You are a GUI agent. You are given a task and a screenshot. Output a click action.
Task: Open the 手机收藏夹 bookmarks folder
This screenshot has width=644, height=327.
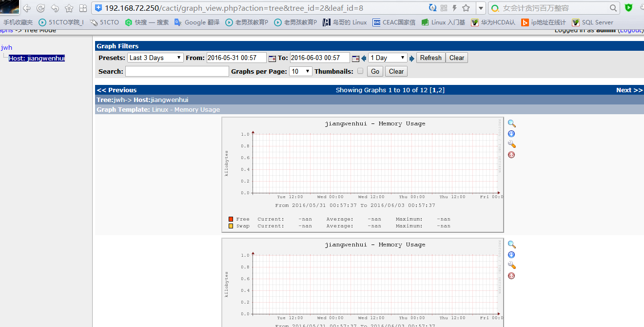click(18, 22)
